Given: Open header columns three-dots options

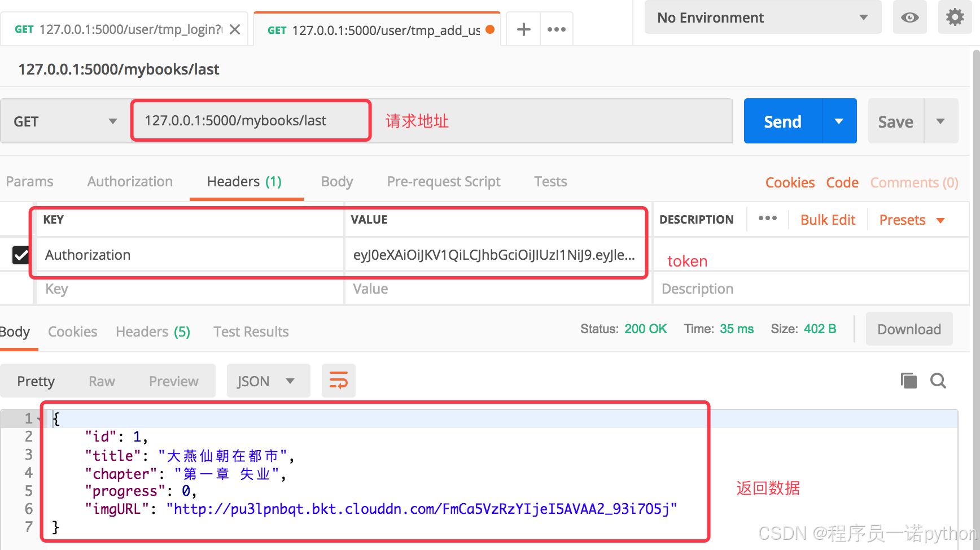Looking at the screenshot, I should pyautogui.click(x=767, y=219).
